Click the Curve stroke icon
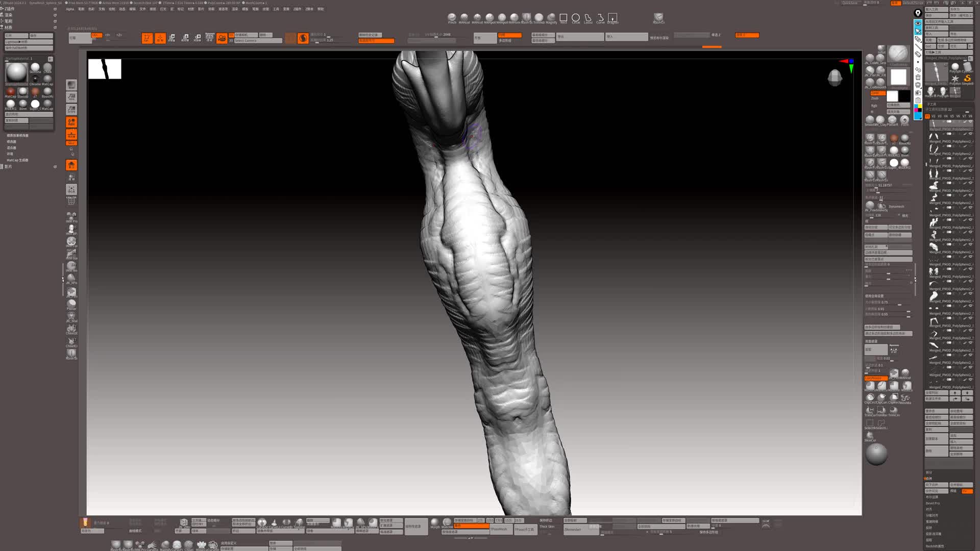The image size is (980, 551). coord(600,18)
